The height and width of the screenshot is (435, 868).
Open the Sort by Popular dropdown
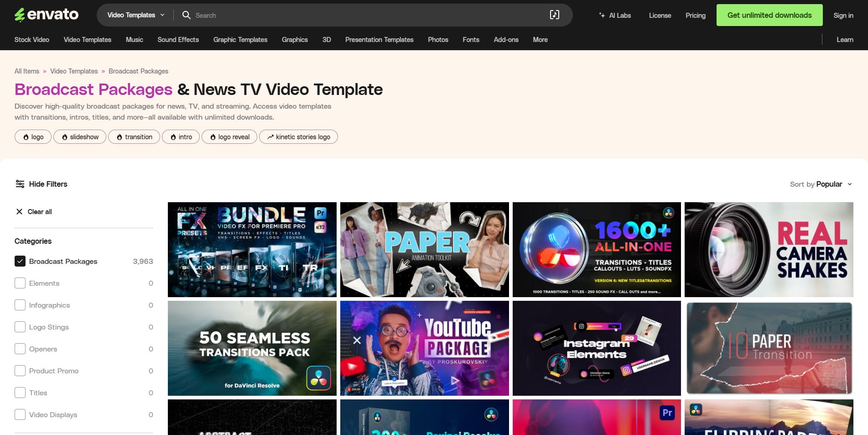tap(821, 184)
